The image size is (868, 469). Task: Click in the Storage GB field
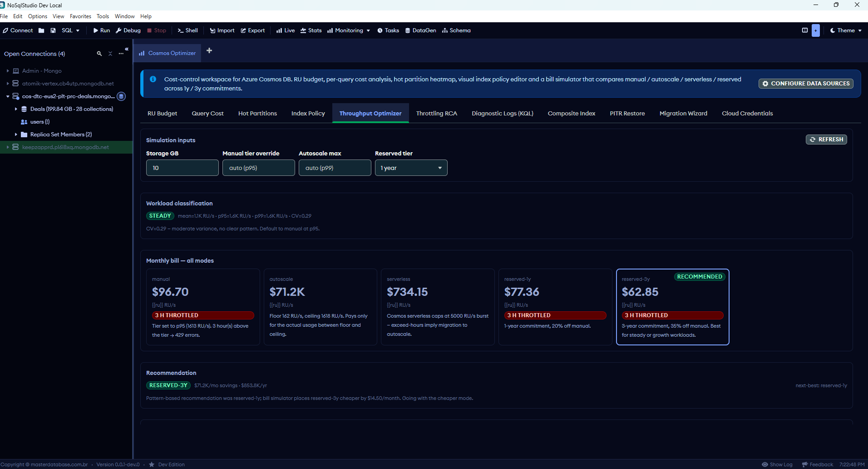pos(182,168)
